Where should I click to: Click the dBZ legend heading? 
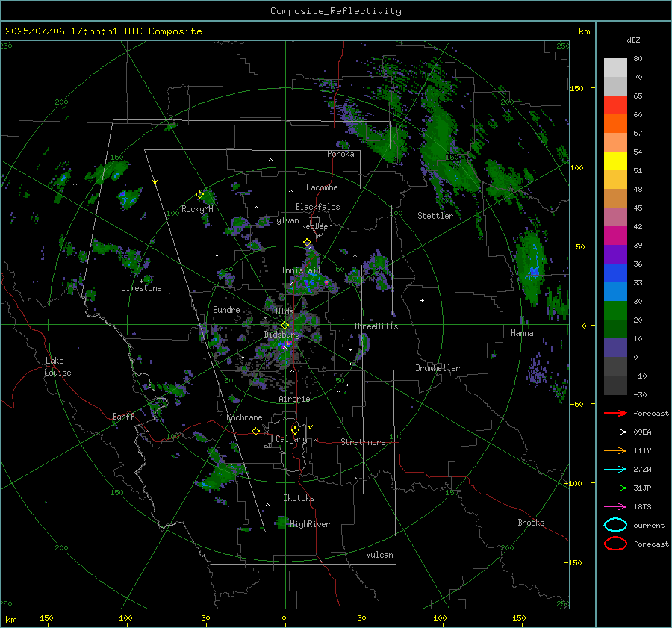tap(633, 40)
